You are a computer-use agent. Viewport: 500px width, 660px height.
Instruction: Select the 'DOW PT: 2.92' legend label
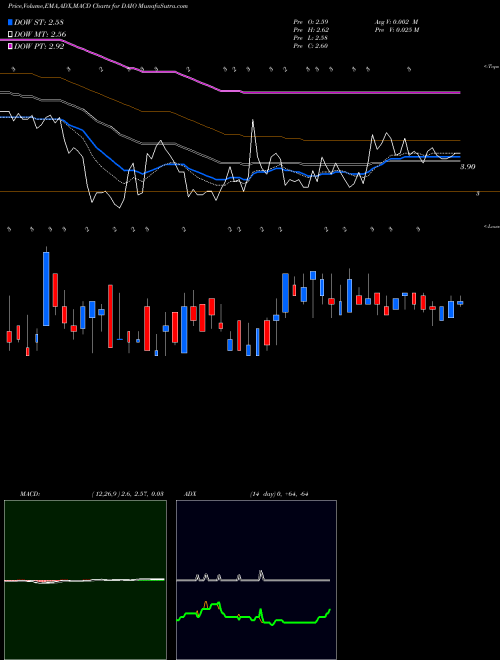pyautogui.click(x=39, y=46)
